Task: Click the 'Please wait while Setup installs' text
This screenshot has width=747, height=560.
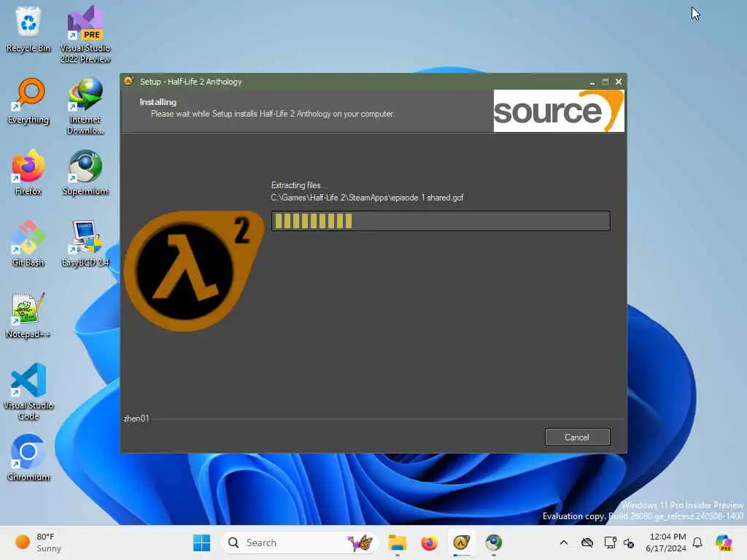Action: [273, 114]
